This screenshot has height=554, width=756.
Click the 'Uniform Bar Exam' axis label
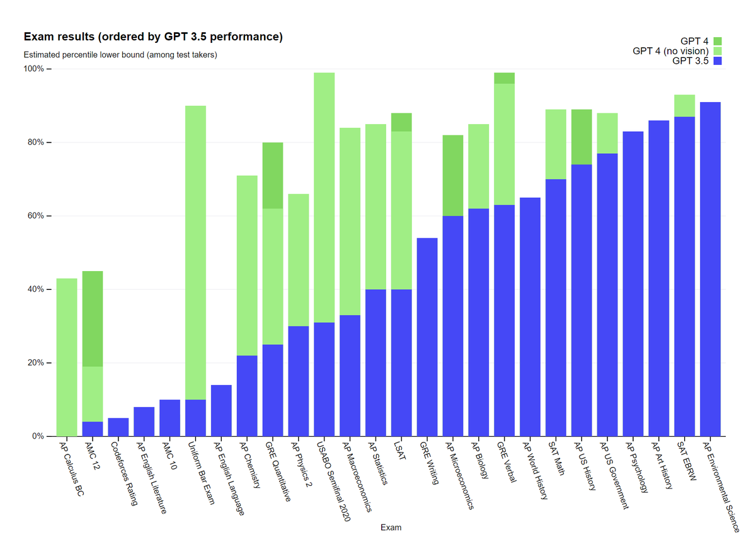point(201,473)
